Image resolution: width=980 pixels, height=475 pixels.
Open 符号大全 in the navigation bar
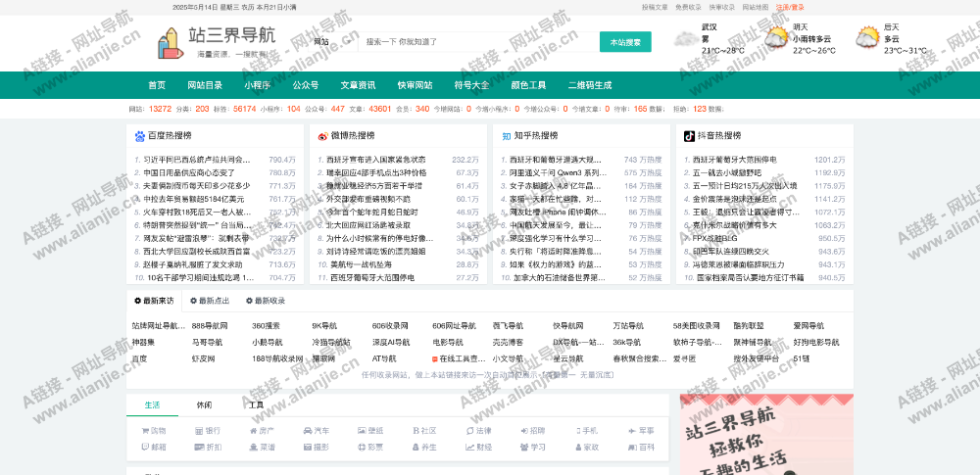pyautogui.click(x=472, y=85)
